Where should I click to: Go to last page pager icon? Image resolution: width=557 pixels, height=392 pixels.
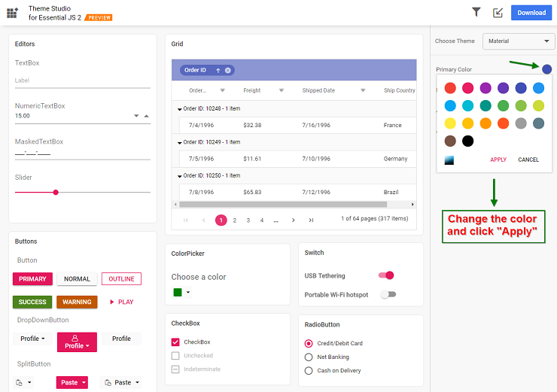pos(311,220)
